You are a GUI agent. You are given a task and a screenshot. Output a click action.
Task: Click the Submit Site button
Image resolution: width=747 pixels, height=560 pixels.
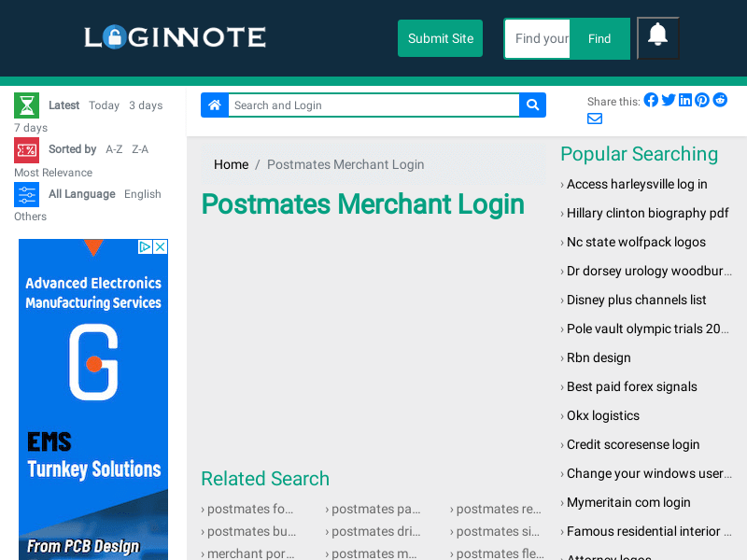click(x=440, y=38)
